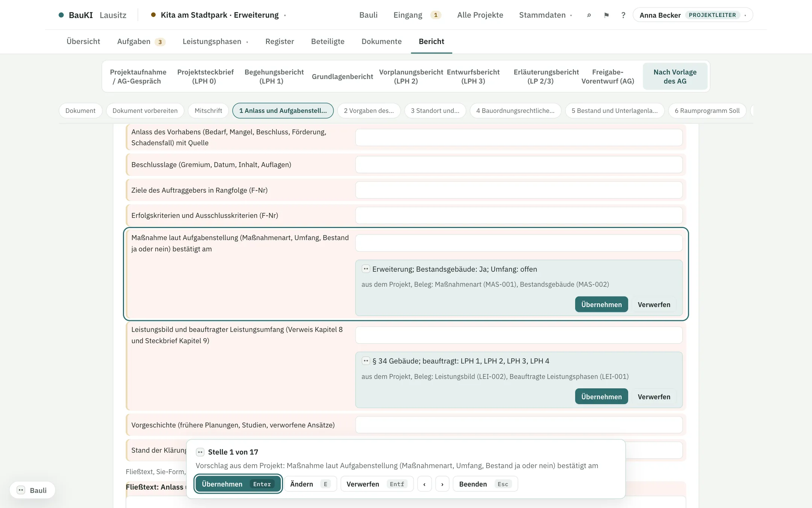Click the Beschlusslage input field

click(519, 164)
